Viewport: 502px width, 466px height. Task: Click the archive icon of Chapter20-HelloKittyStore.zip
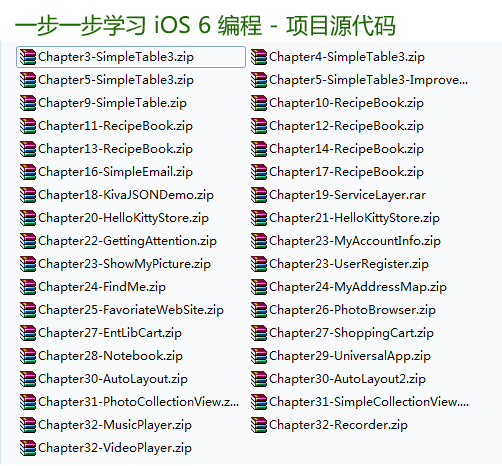(28, 218)
